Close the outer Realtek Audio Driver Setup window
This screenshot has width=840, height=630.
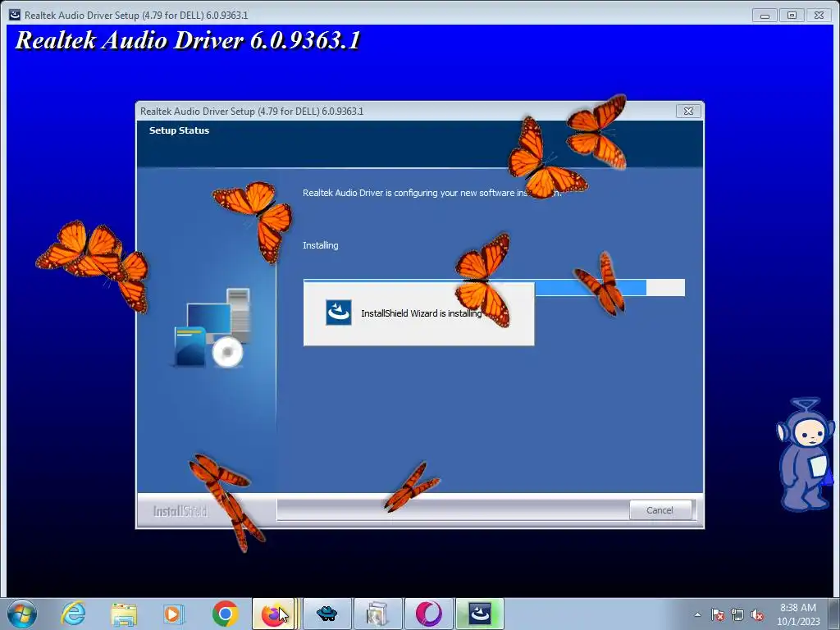[x=819, y=15]
